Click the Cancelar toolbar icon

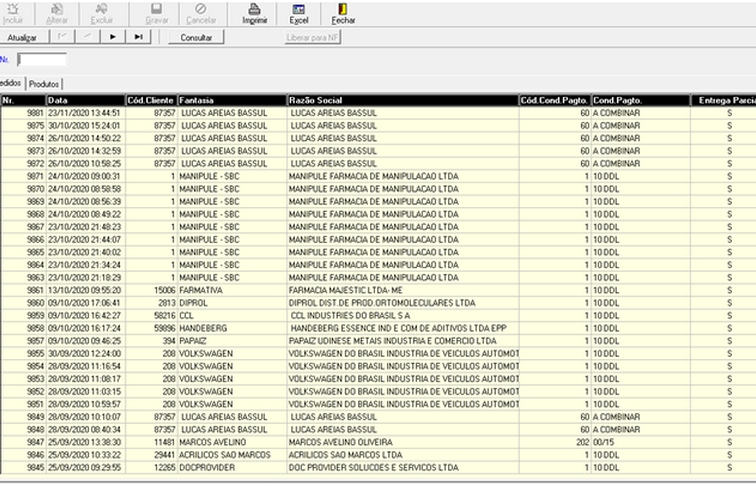tap(201, 14)
